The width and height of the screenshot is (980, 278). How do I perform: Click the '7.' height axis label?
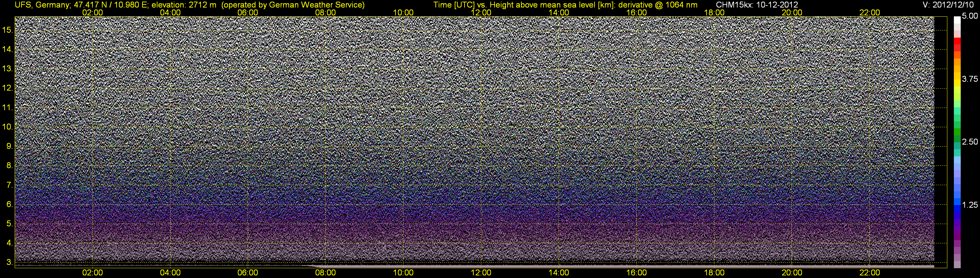[x=9, y=185]
